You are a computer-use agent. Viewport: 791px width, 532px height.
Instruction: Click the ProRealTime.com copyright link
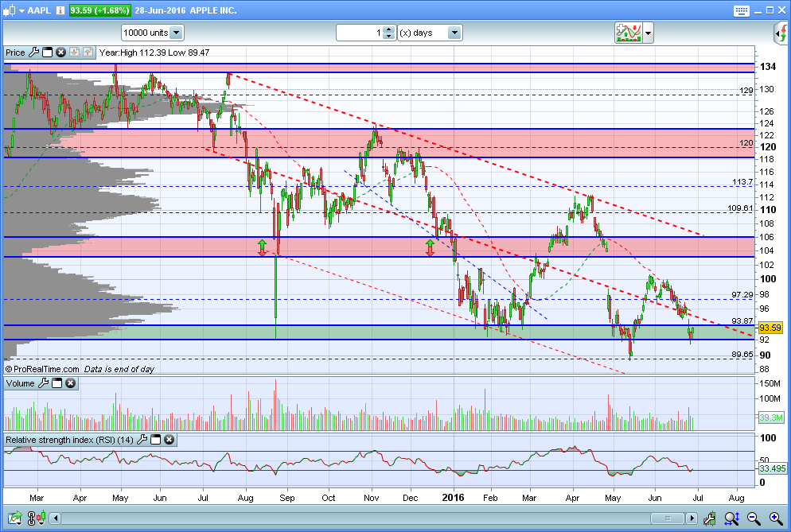pos(42,369)
